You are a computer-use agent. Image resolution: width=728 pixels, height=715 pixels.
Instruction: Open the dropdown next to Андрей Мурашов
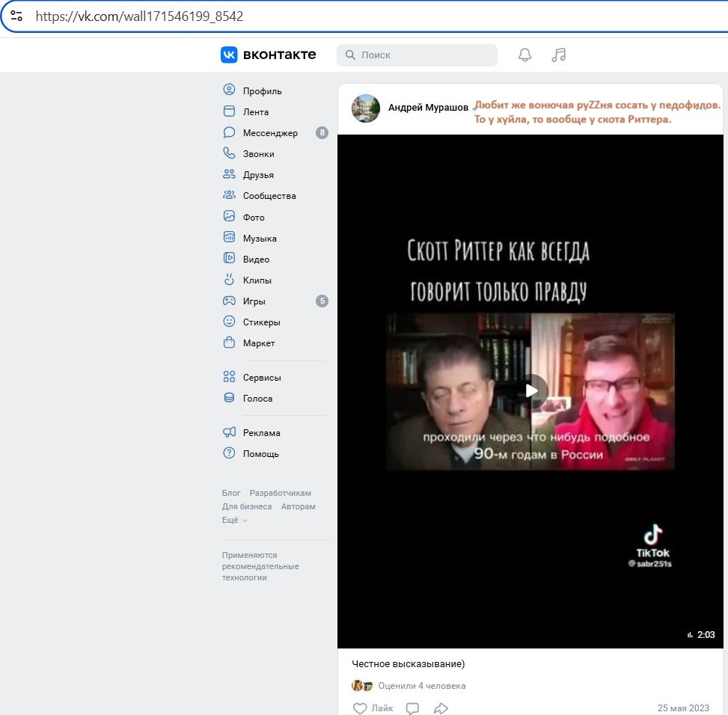click(x=475, y=108)
